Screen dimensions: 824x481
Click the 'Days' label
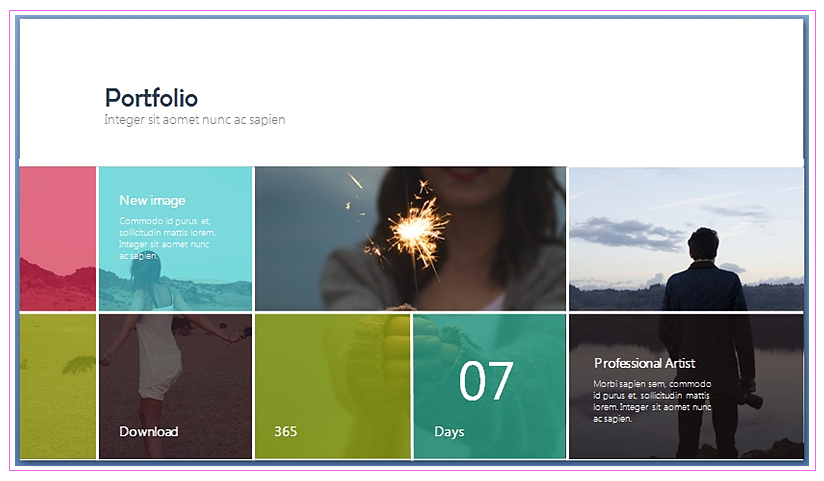click(449, 432)
